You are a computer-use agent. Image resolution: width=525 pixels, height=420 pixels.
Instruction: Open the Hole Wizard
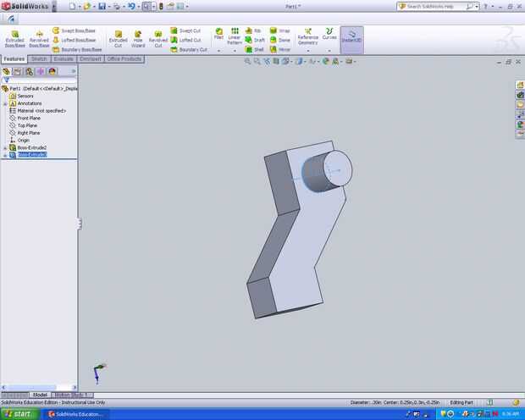click(138, 39)
